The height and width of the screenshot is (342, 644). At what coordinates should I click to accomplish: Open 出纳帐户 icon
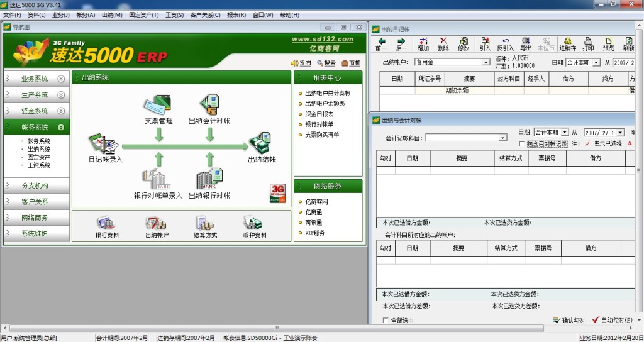click(157, 227)
